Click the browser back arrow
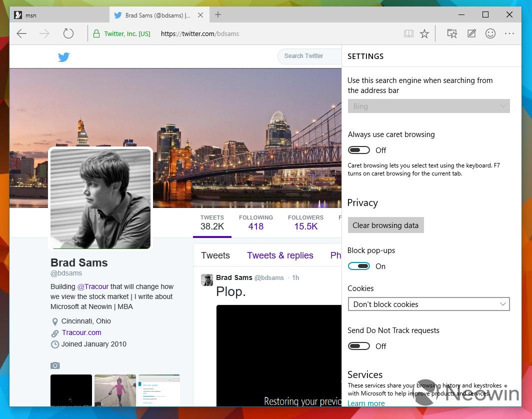 point(21,33)
